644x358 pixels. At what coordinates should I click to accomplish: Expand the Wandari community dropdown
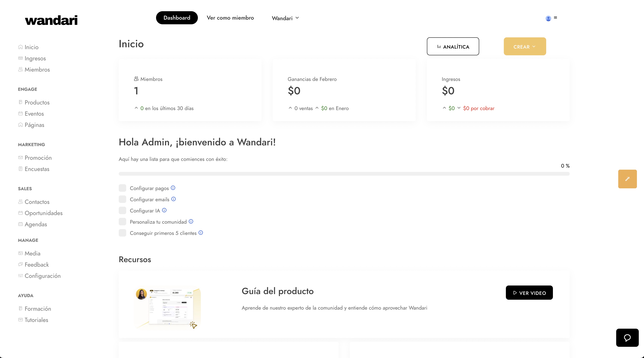(285, 18)
